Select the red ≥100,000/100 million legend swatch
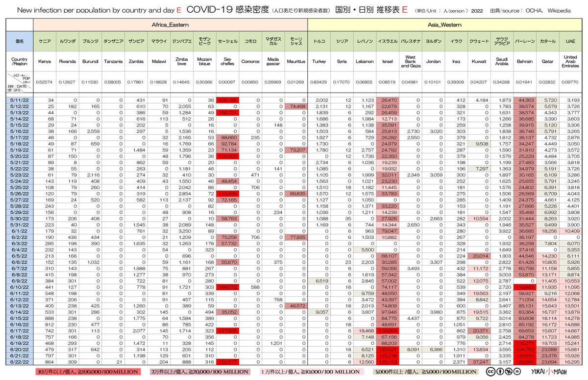Viewport: 588px width, 380px height. pos(89,371)
